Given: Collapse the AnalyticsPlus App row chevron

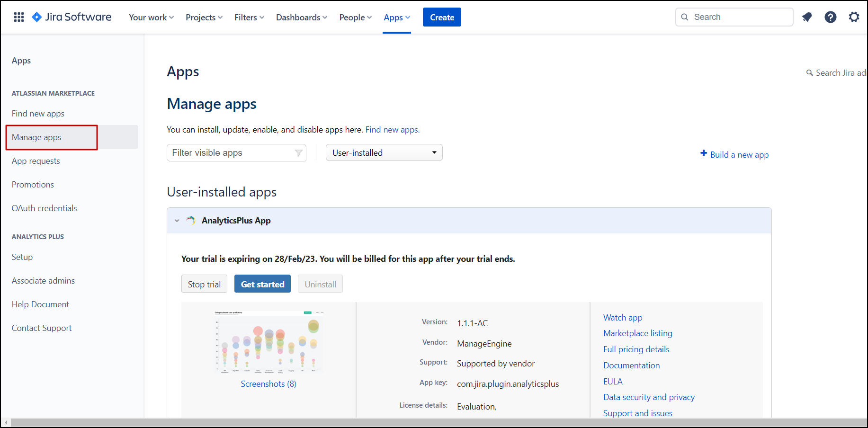Looking at the screenshot, I should tap(177, 221).
